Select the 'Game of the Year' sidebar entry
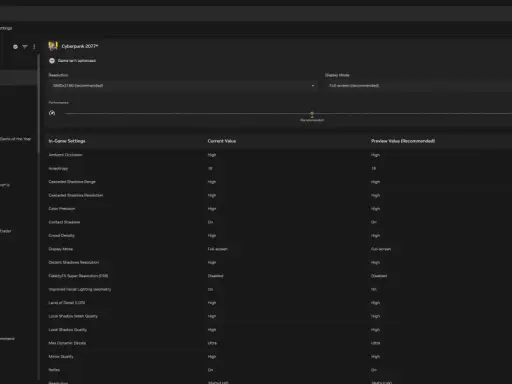Image resolution: width=512 pixels, height=384 pixels. (16, 139)
